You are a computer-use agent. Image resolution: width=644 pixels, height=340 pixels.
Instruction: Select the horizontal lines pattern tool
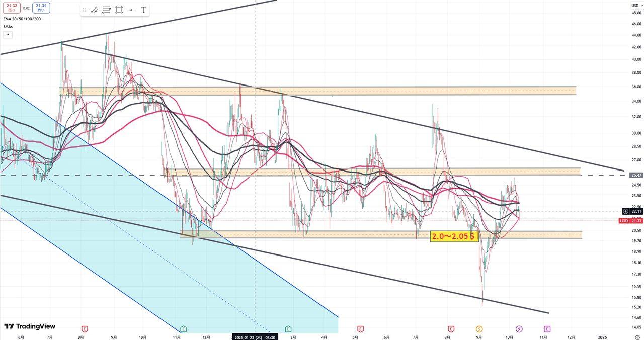(107, 10)
